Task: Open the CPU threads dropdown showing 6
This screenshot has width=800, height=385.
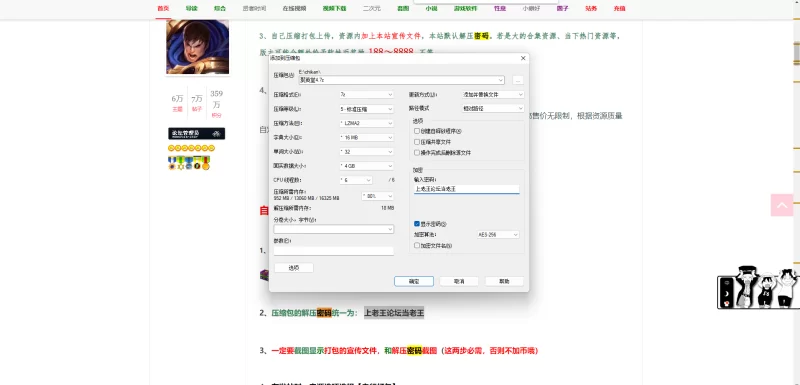Action: tap(356, 180)
